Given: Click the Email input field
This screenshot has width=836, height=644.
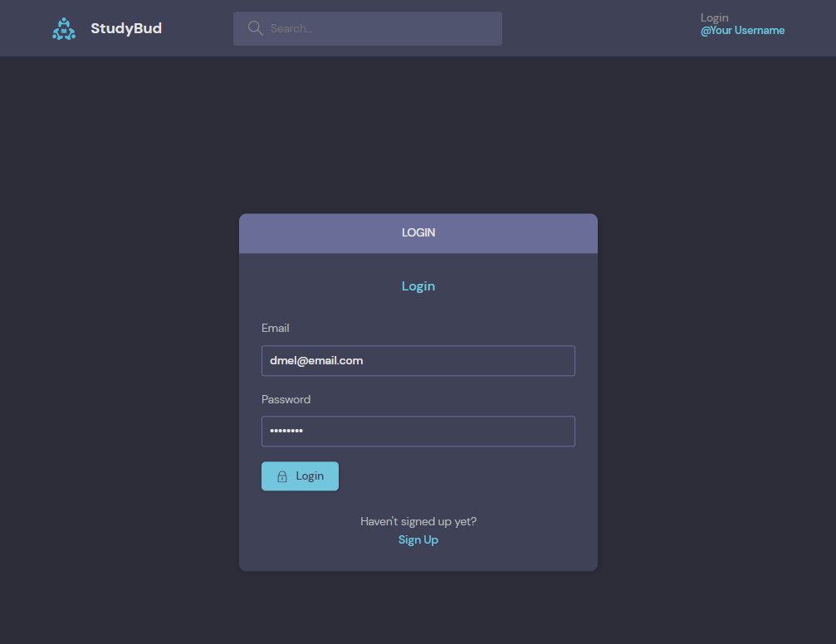Looking at the screenshot, I should 418,361.
